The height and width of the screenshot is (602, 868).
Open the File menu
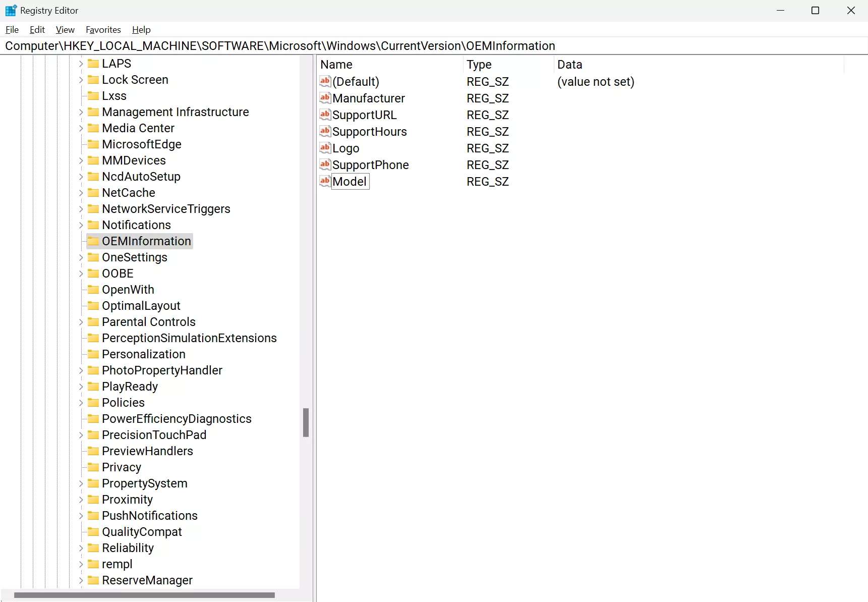point(12,30)
